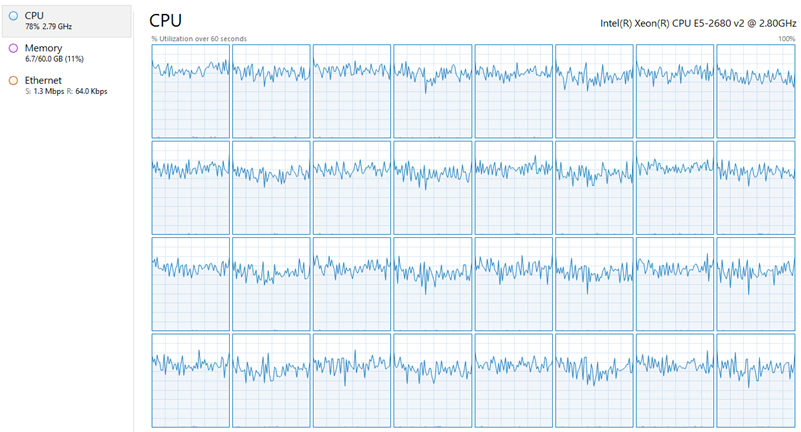Click the purple Memory circle icon
The height and width of the screenshot is (432, 801).
(x=13, y=48)
